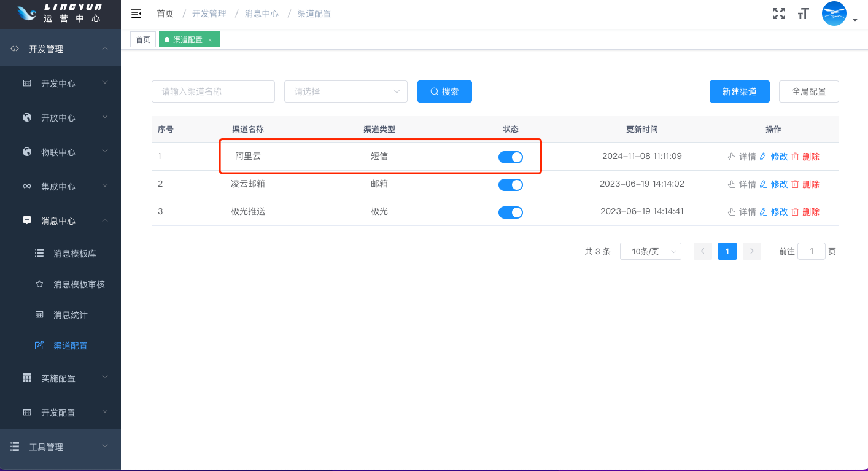Screen dimensions: 868x471
Task: View 详情 for the 极光推送 row
Action: 742,212
